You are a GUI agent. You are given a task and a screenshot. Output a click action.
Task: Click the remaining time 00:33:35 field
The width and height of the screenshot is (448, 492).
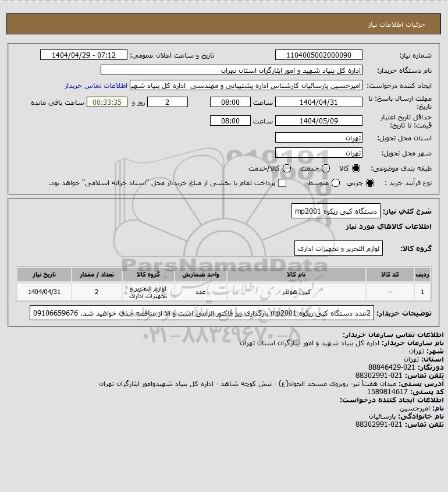(x=107, y=102)
